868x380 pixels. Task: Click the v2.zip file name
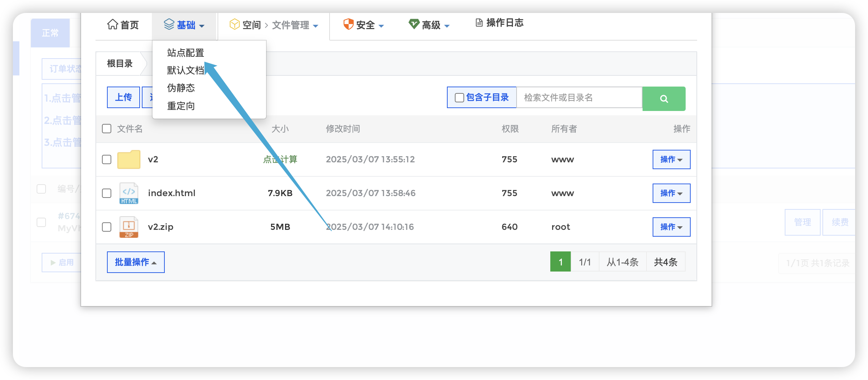(160, 227)
